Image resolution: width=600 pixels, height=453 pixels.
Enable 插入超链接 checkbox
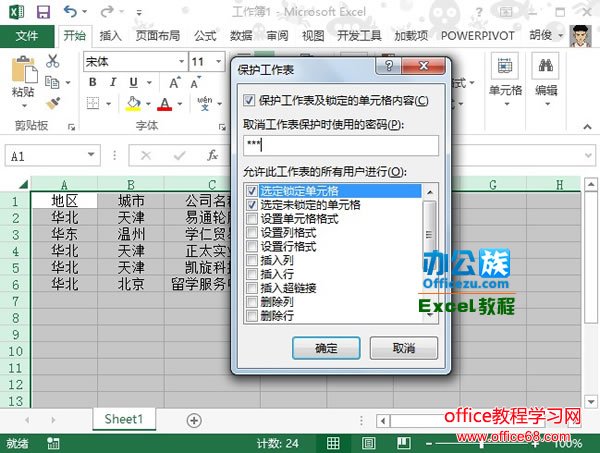point(252,288)
